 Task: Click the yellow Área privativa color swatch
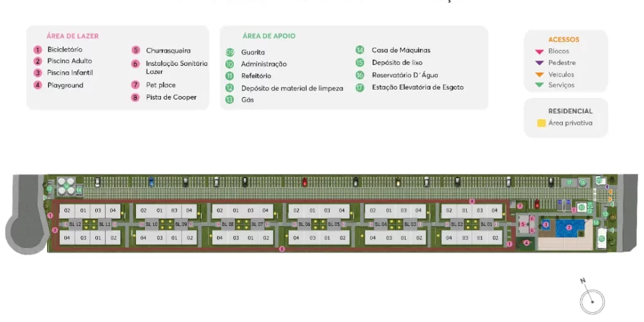click(x=541, y=123)
